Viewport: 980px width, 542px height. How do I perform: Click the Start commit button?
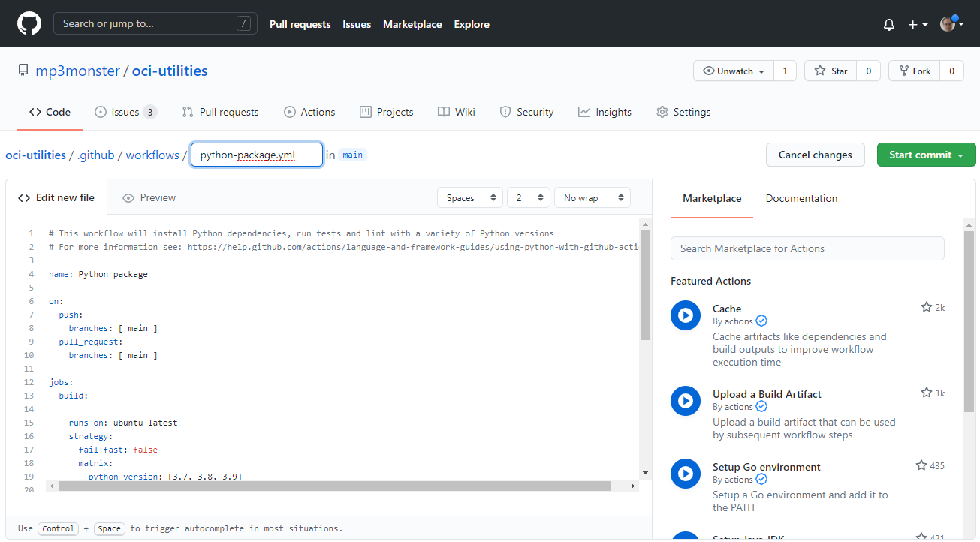[x=926, y=155]
